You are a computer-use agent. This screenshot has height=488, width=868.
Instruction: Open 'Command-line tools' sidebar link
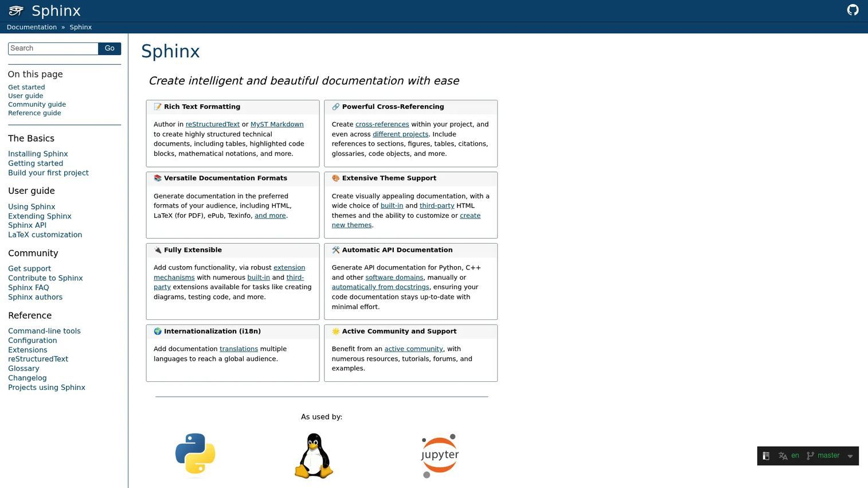44,331
